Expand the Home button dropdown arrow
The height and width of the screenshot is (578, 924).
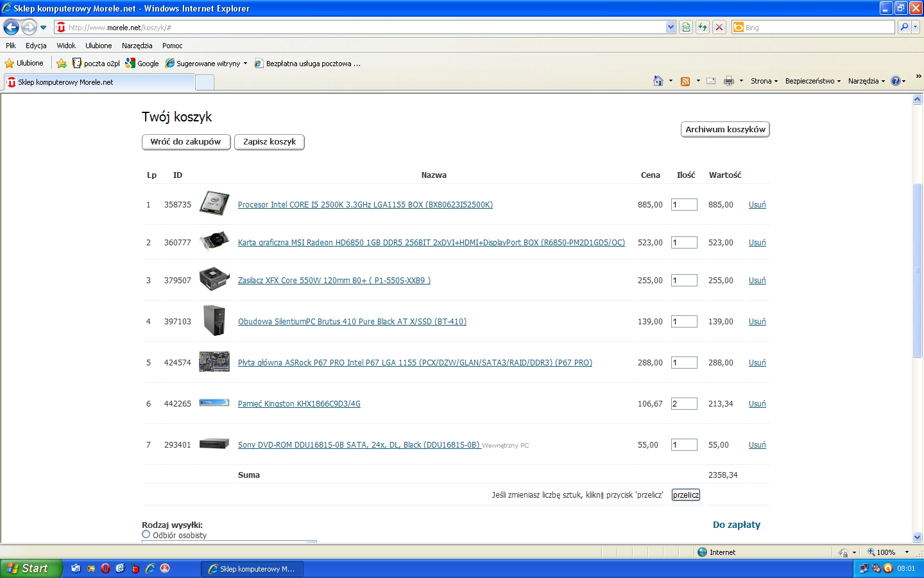(x=671, y=81)
